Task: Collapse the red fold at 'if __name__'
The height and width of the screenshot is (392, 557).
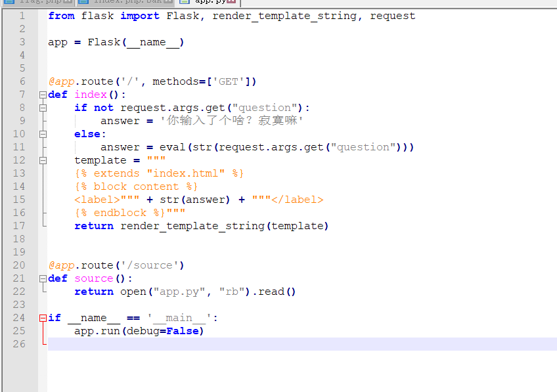Action: point(43,318)
